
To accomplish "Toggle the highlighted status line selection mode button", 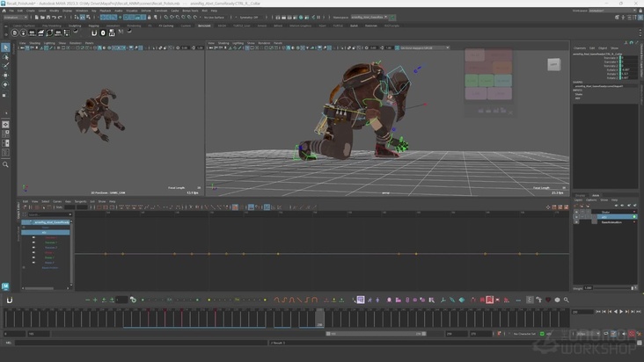I will [x=83, y=18].
